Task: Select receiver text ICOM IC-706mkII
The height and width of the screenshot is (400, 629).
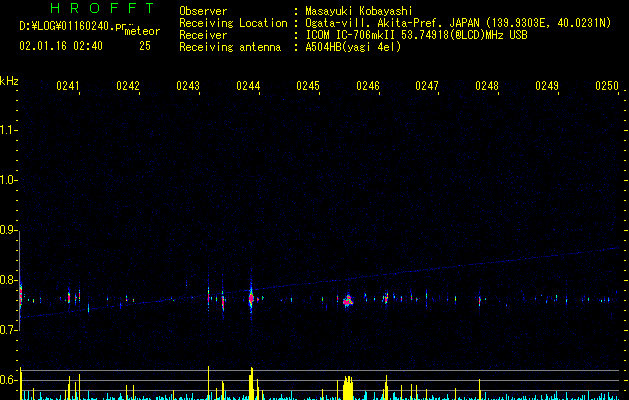Action: tap(351, 35)
